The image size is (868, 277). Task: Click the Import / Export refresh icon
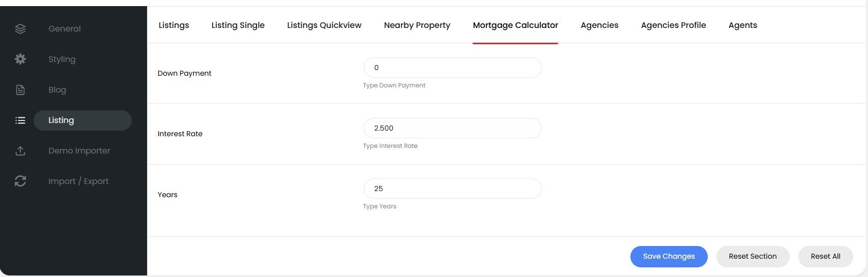tap(20, 181)
